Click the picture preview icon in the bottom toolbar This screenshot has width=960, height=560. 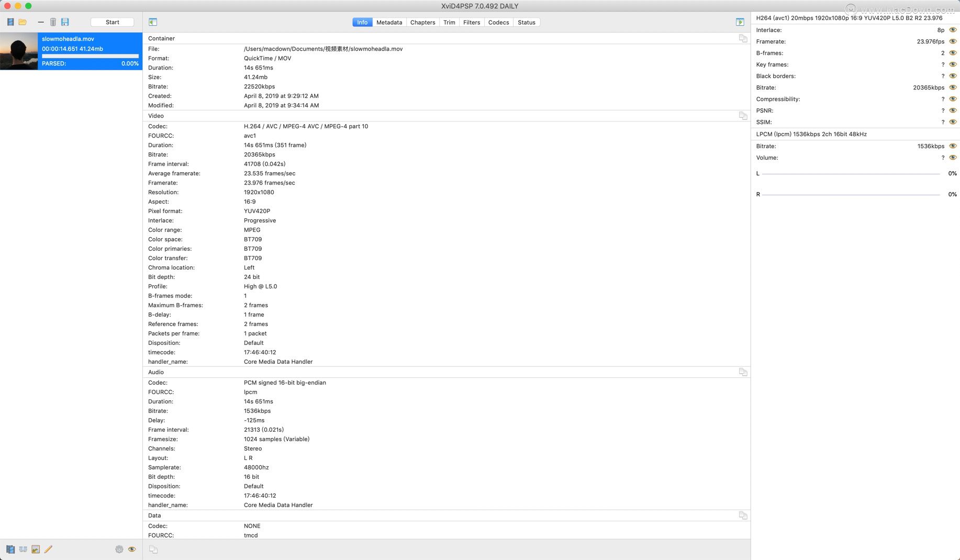point(35,549)
